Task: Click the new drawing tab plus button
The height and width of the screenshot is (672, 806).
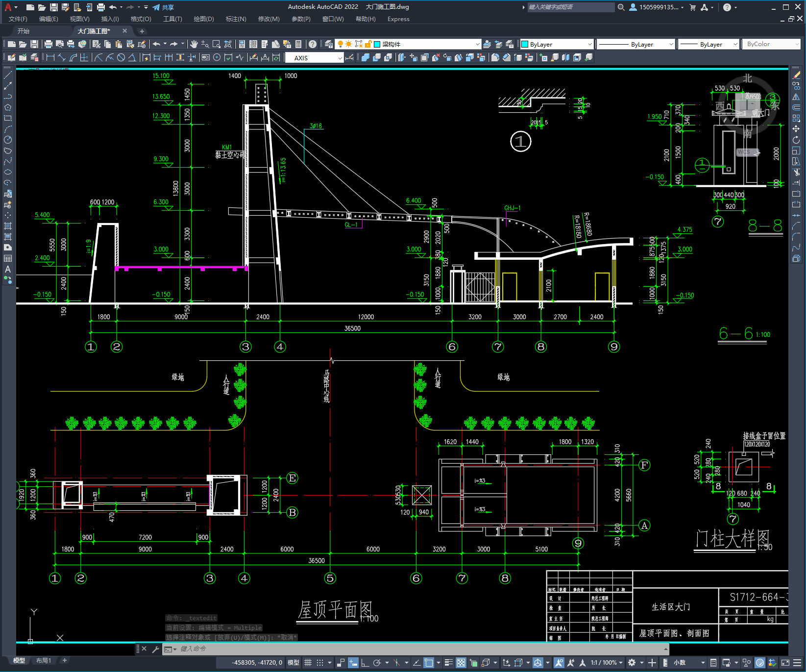Action: click(x=142, y=31)
